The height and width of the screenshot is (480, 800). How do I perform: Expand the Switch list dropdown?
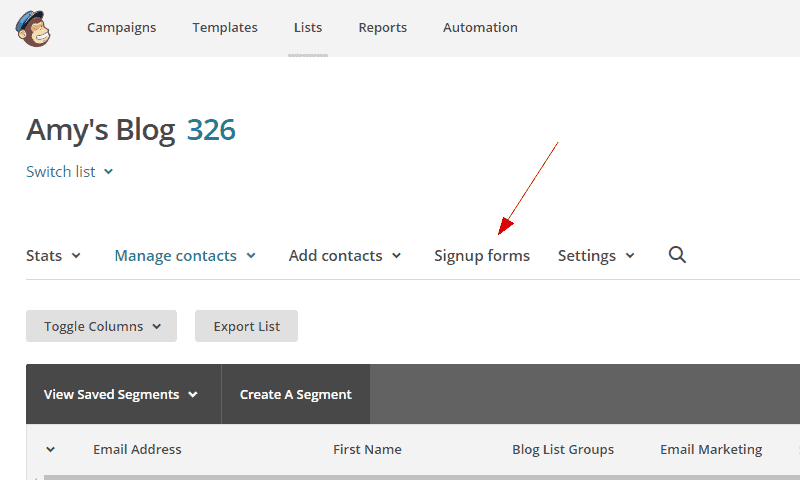pyautogui.click(x=69, y=171)
